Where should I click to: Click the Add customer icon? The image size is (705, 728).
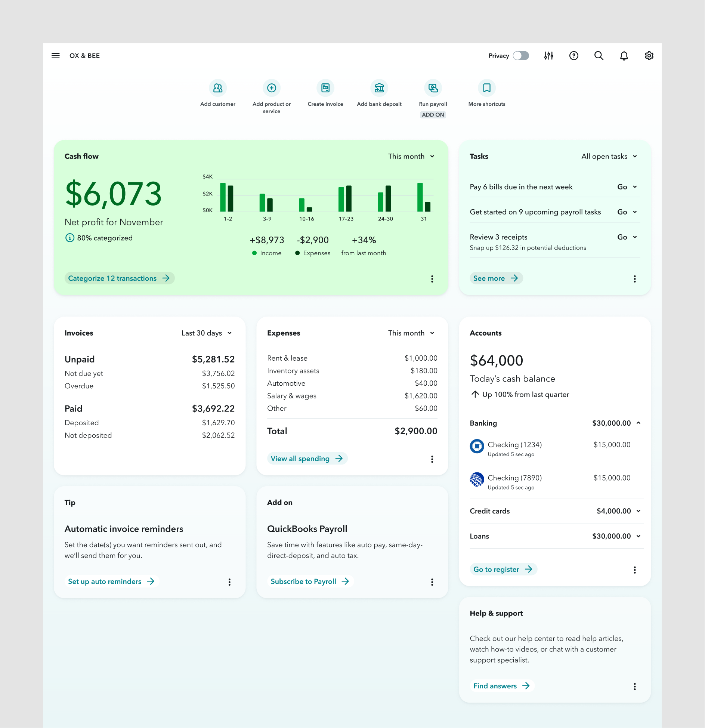[x=218, y=88]
